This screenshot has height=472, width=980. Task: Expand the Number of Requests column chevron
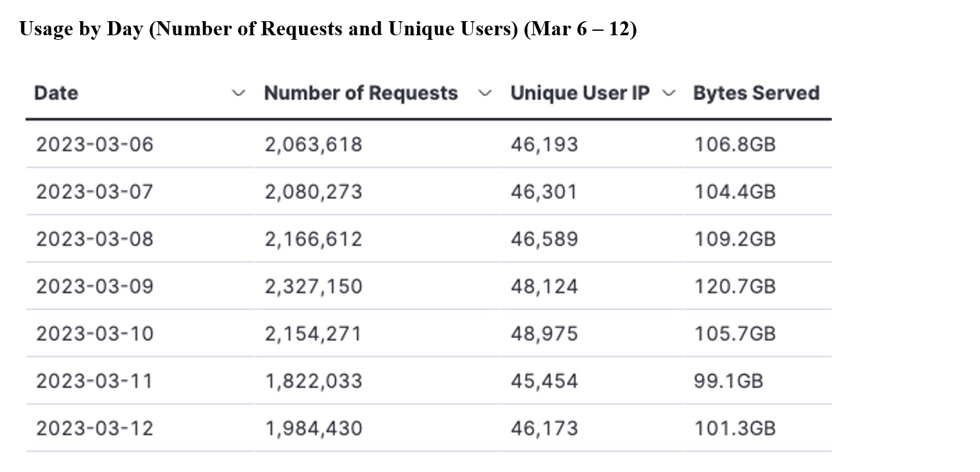pyautogui.click(x=485, y=94)
